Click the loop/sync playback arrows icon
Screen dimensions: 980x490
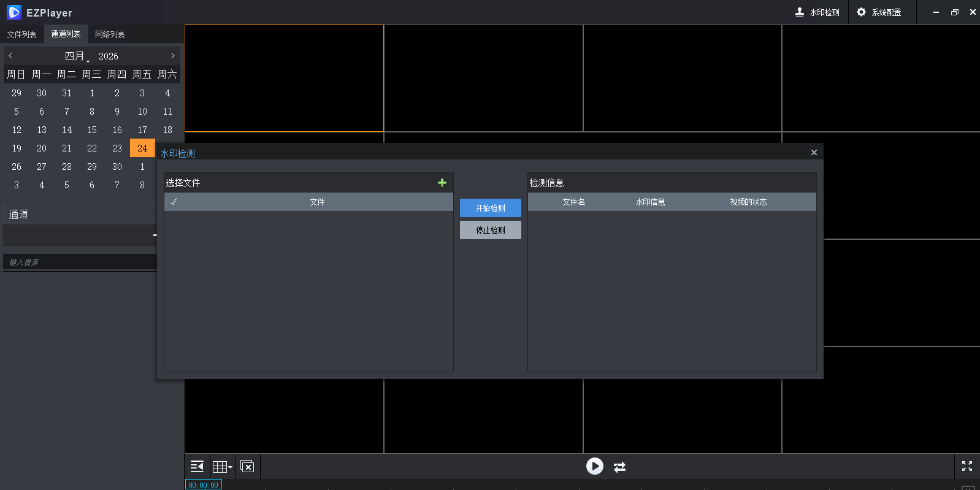620,467
